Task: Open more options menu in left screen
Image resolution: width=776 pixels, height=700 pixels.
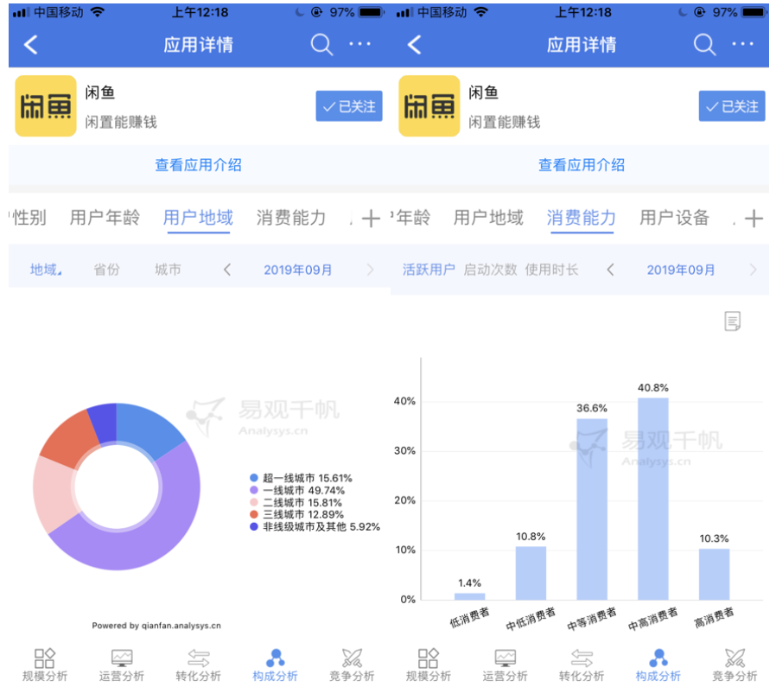Action: (x=359, y=44)
